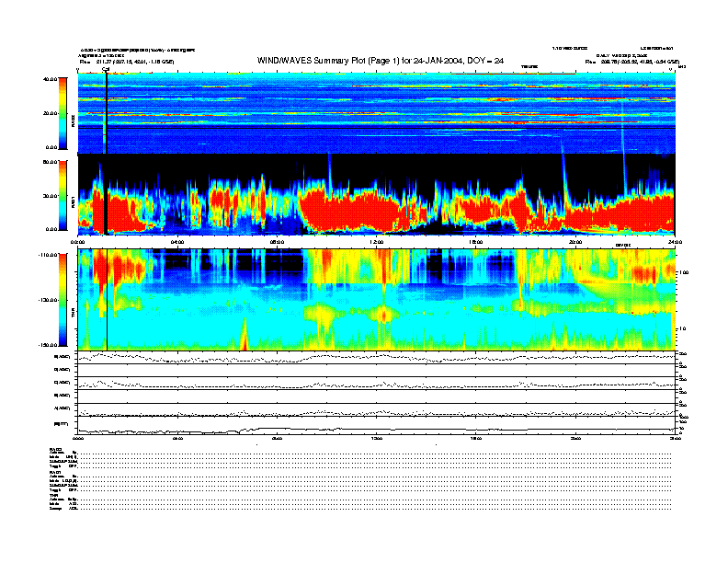Click the -150.00 label on the TNR scale

46,345
